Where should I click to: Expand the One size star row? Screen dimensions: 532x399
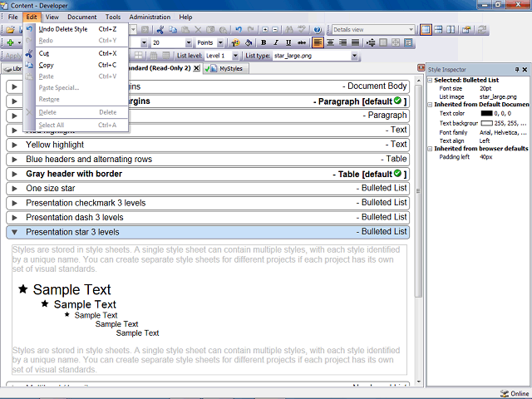(14, 189)
